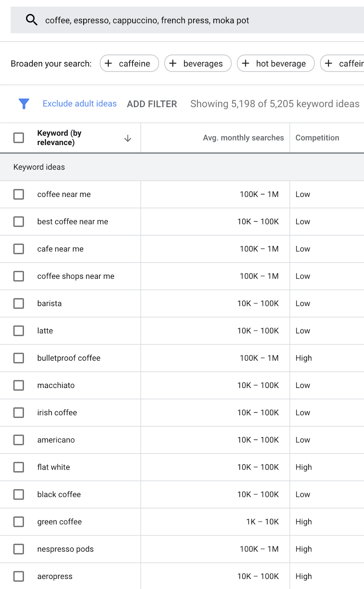The image size is (364, 589).
Task: Open the 'Exclude adult ideas' filter
Action: [79, 104]
